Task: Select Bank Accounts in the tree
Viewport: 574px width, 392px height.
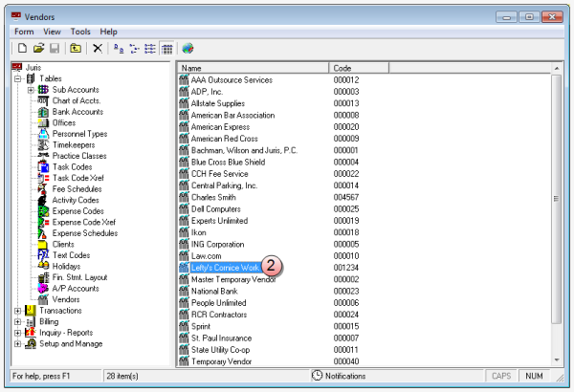Action: [77, 112]
